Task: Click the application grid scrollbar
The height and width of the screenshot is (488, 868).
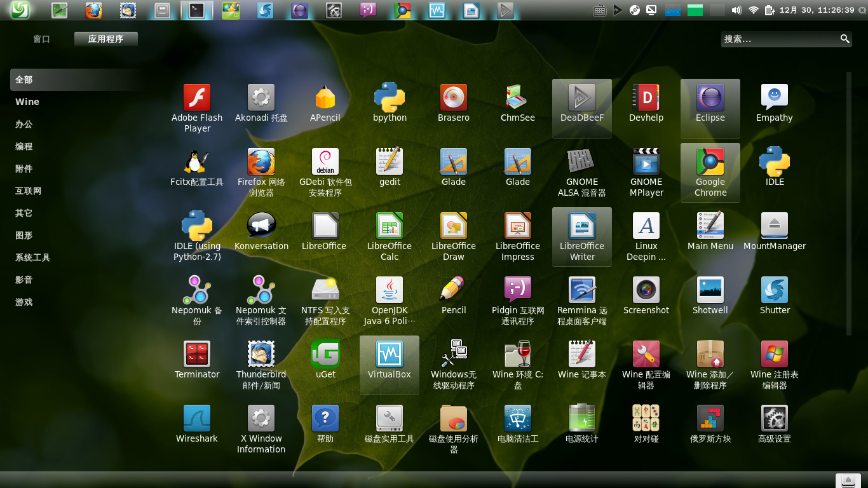Action: 848,204
